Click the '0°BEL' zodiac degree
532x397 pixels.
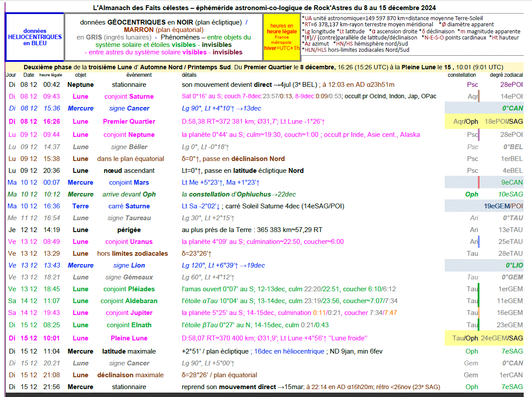click(x=513, y=147)
